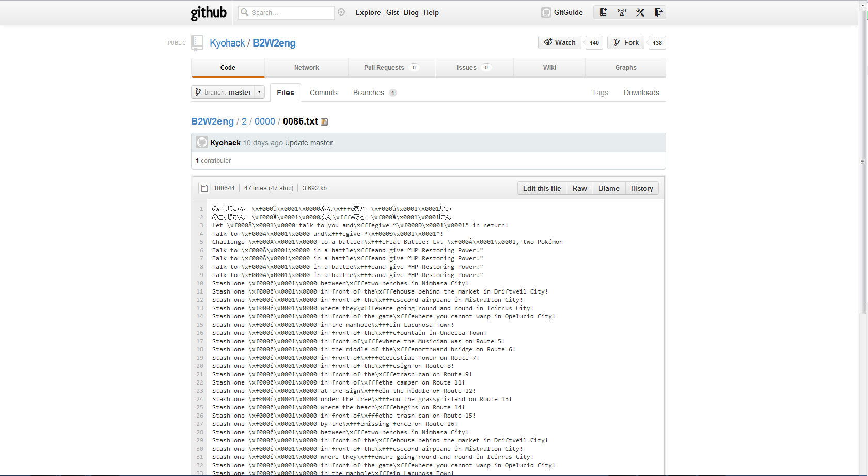Copy file path with clipboard icon
This screenshot has height=476, width=868.
click(324, 122)
